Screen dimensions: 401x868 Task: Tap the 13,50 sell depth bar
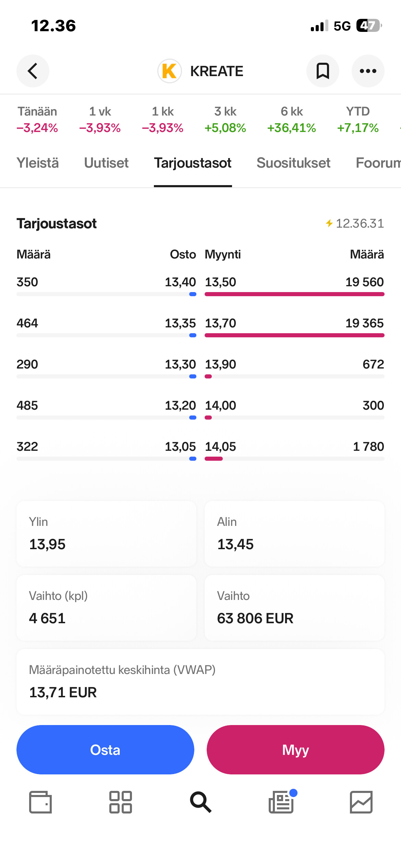click(294, 294)
